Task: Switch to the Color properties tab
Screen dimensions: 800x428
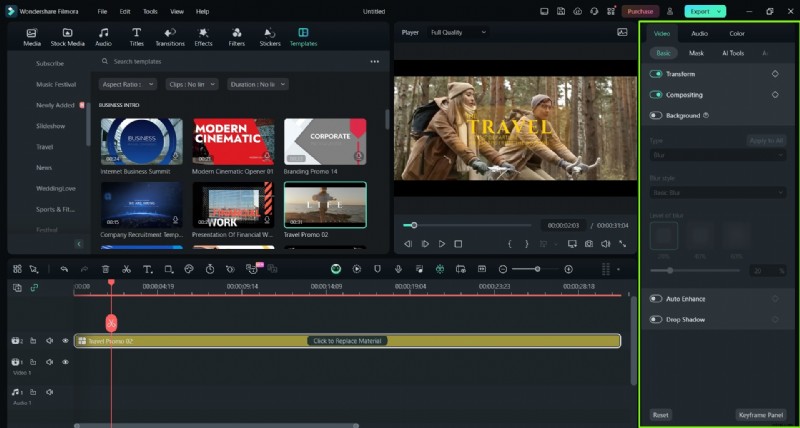Action: [x=737, y=34]
